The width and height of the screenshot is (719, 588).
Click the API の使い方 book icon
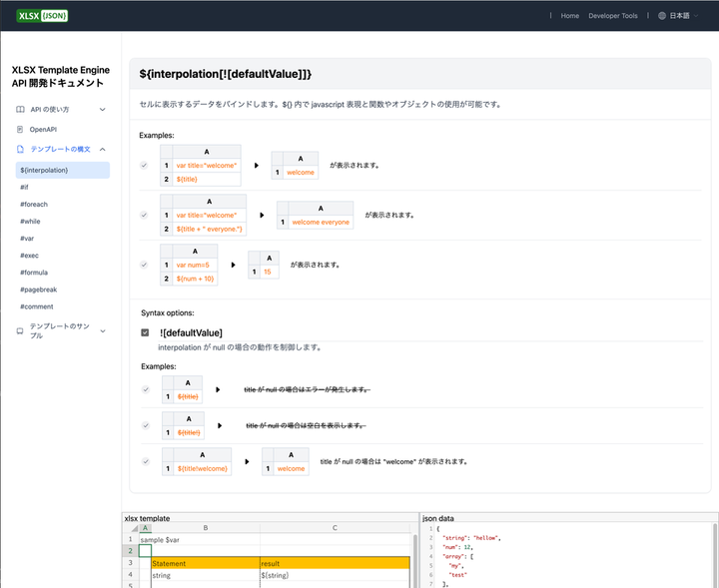coord(20,110)
